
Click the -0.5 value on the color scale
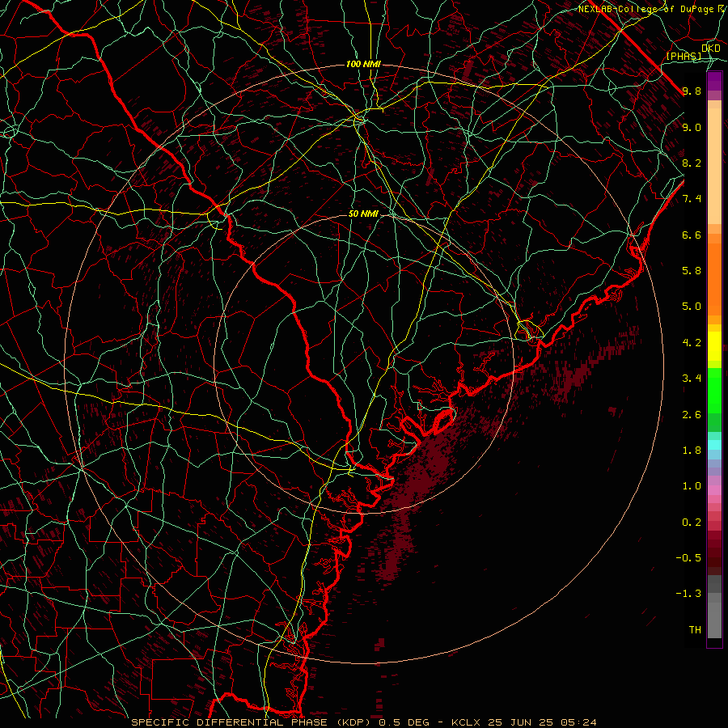[x=688, y=558]
